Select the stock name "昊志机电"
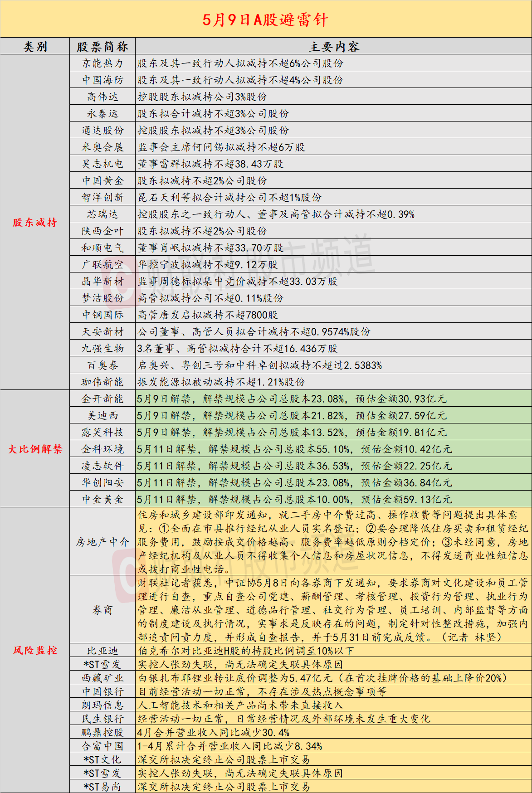The image size is (532, 793). (x=102, y=164)
